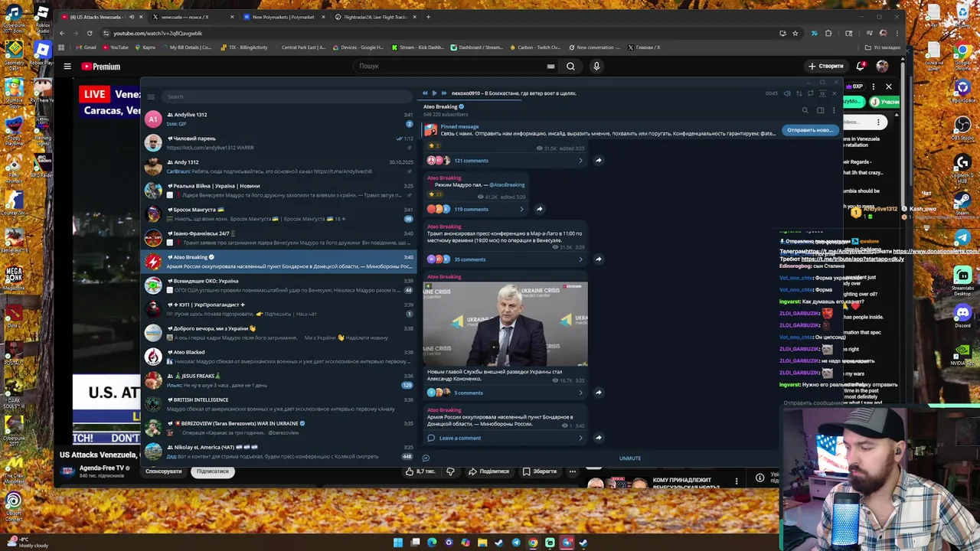Open the КУП | УкрПропагандист channel

coord(279,308)
